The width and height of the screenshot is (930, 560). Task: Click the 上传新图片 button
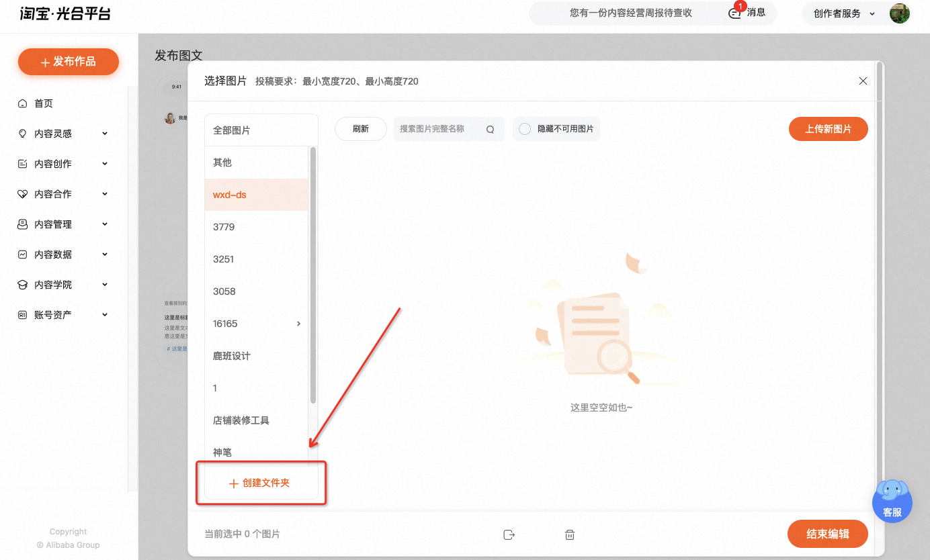pos(829,129)
